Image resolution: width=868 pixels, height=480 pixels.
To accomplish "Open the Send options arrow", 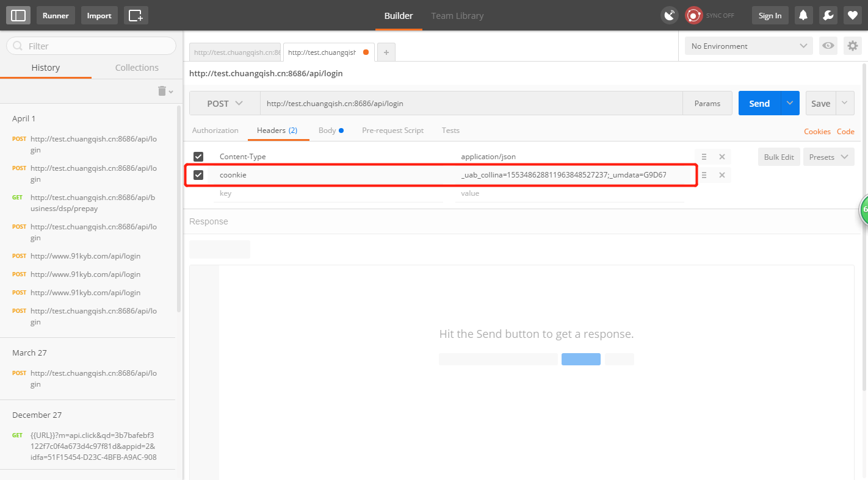I will [790, 103].
